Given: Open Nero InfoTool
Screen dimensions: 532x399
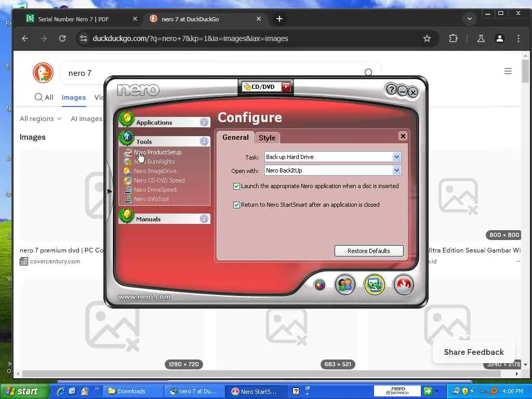Looking at the screenshot, I should pyautogui.click(x=151, y=199).
